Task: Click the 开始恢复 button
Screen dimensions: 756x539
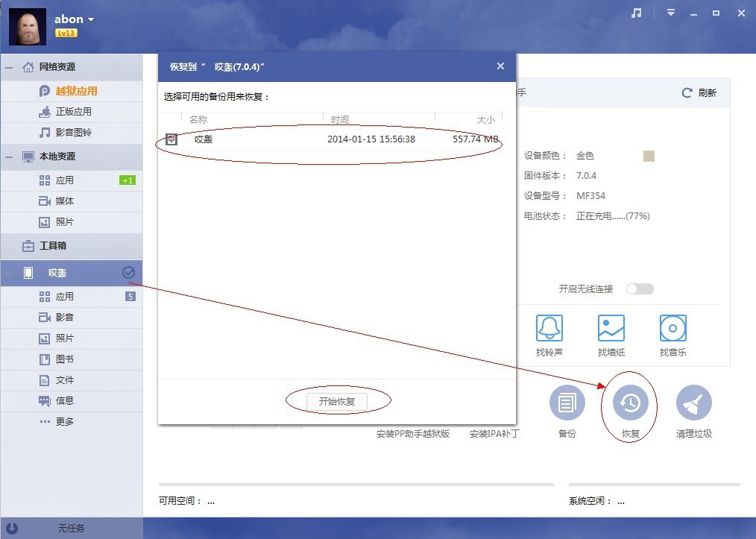Action: 336,401
